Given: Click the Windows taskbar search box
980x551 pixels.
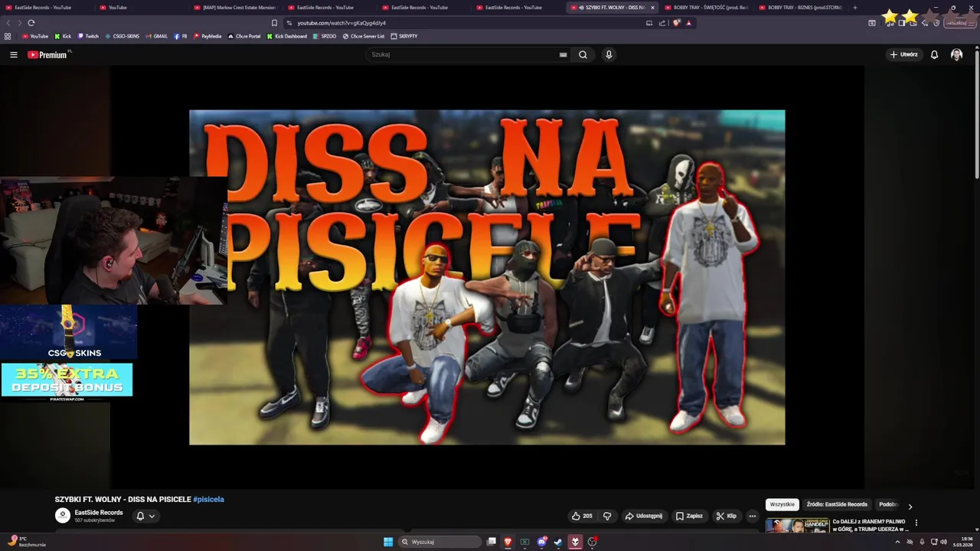Looking at the screenshot, I should (x=440, y=542).
